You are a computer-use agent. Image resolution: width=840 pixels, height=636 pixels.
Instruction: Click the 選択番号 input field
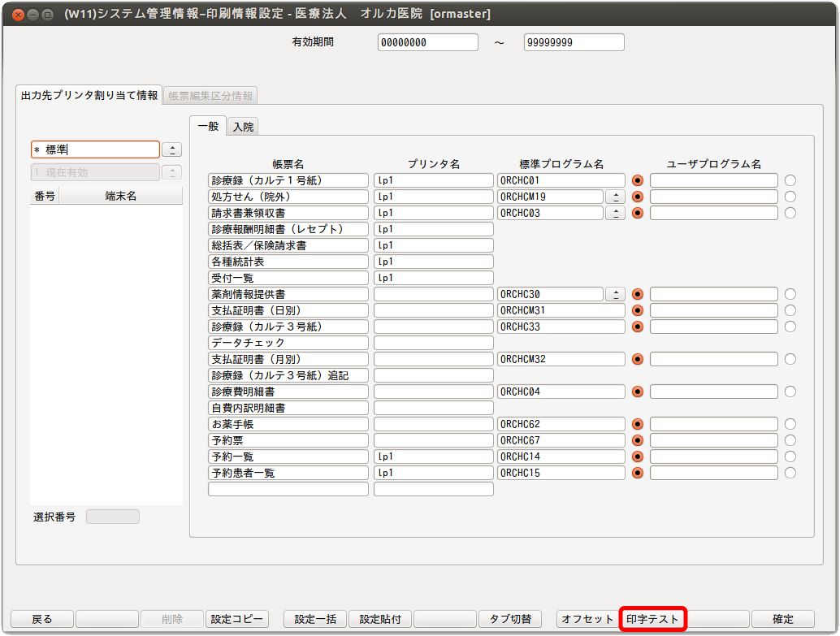click(112, 517)
